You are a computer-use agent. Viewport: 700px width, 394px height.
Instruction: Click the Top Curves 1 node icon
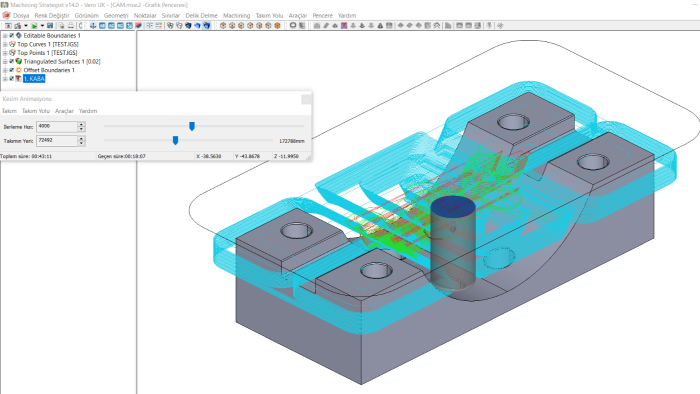pos(12,44)
